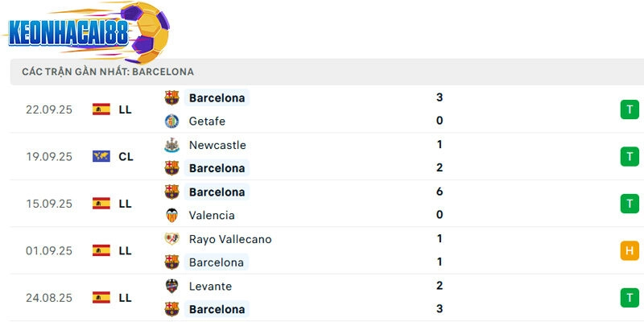Click the Spain flag beside 22.09.25
The height and width of the screenshot is (322, 644).
[x=101, y=109]
